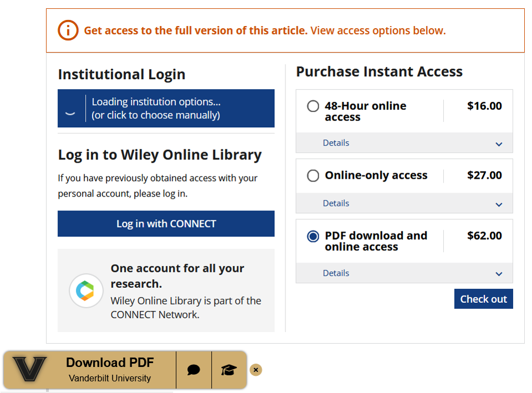Screen dimensions: 532x393
Task: Open the chat bubble on Vanderbilt toolbar
Action: point(193,369)
